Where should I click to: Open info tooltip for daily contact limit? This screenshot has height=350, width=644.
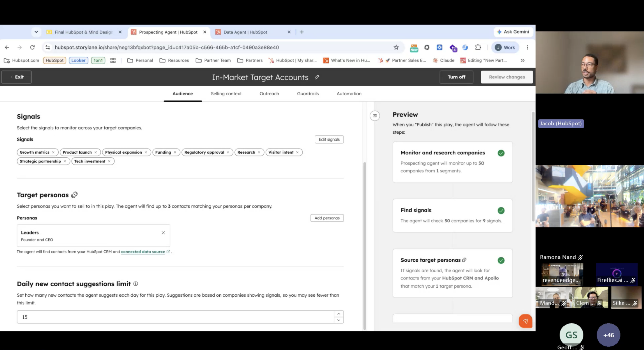coord(136,284)
